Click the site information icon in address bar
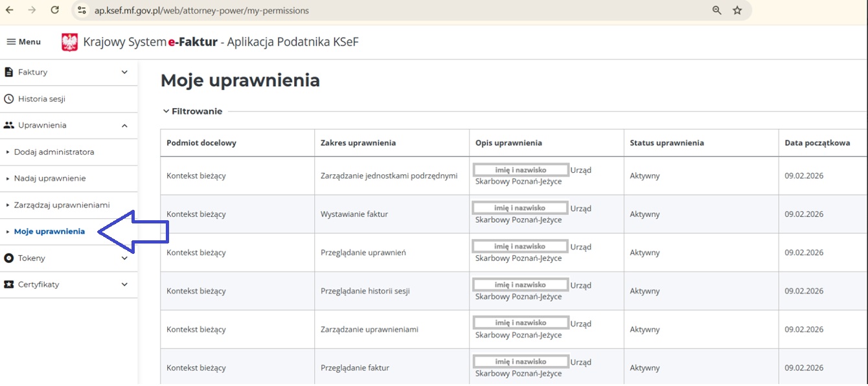 point(82,10)
